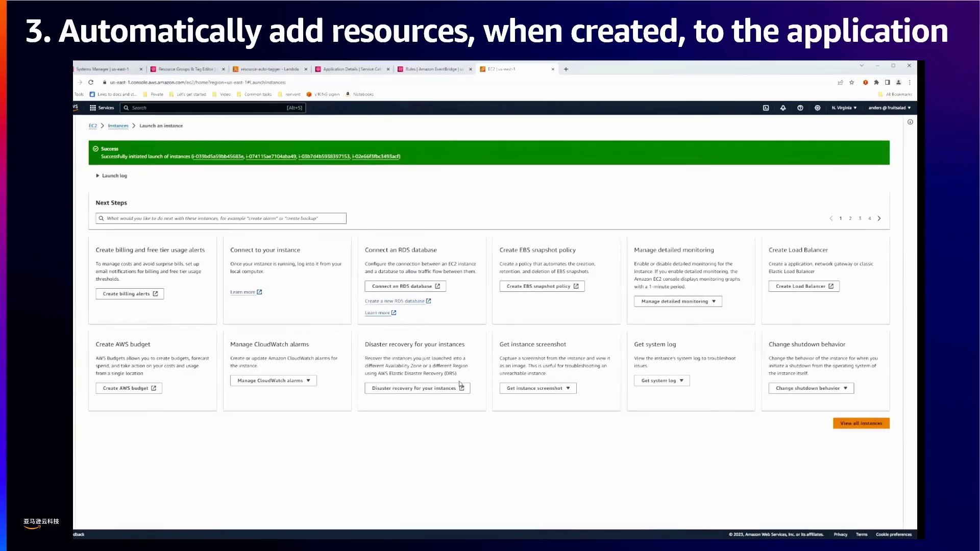Open the N. Virginia region dropdown
This screenshot has width=980, height=551.
(844, 108)
